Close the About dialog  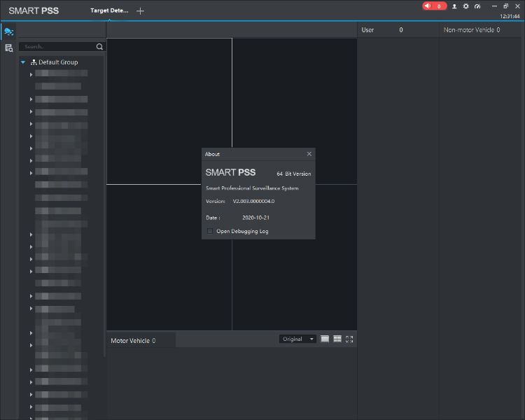pyautogui.click(x=309, y=154)
